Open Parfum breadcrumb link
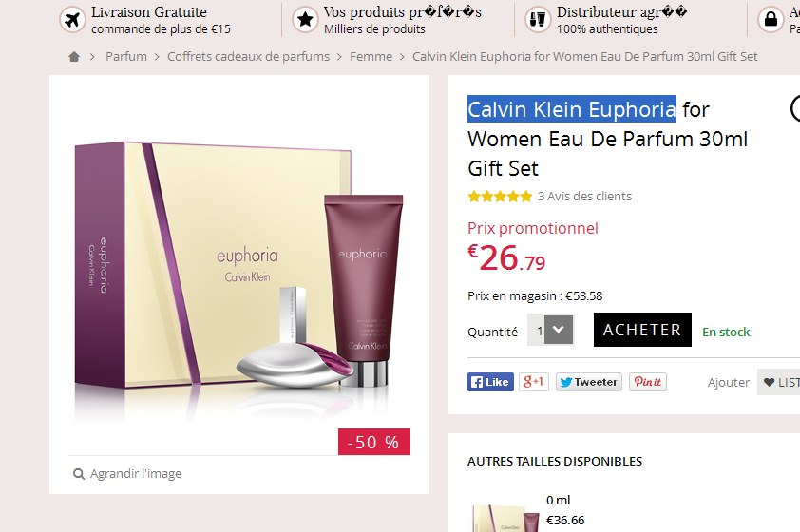This screenshot has width=800, height=532. pyautogui.click(x=126, y=57)
